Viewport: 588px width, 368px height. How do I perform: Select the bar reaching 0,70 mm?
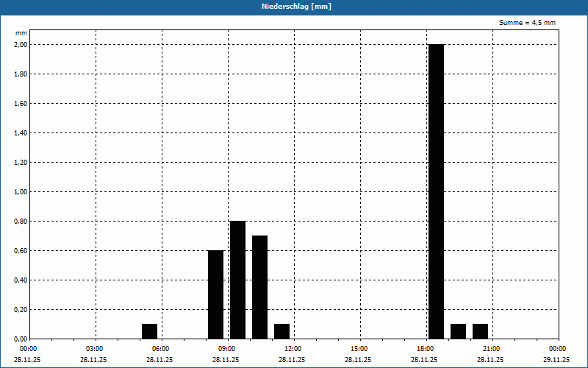[260, 287]
